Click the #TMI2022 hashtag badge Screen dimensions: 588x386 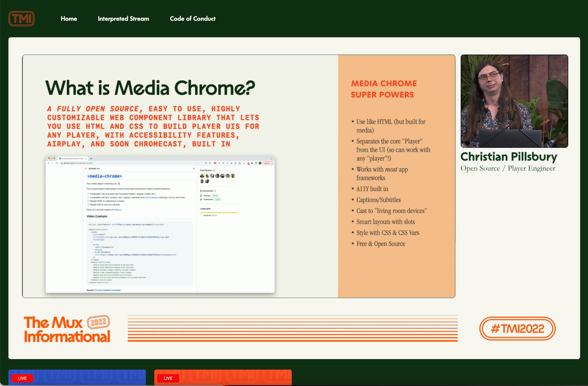click(x=517, y=329)
